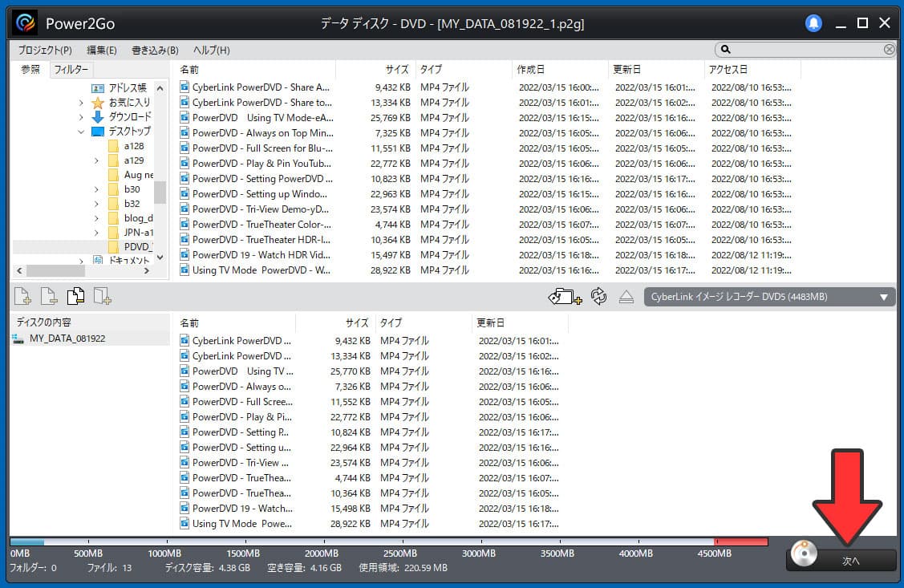
Task: Click '28,922 KB' size in disc contents
Action: click(x=351, y=524)
